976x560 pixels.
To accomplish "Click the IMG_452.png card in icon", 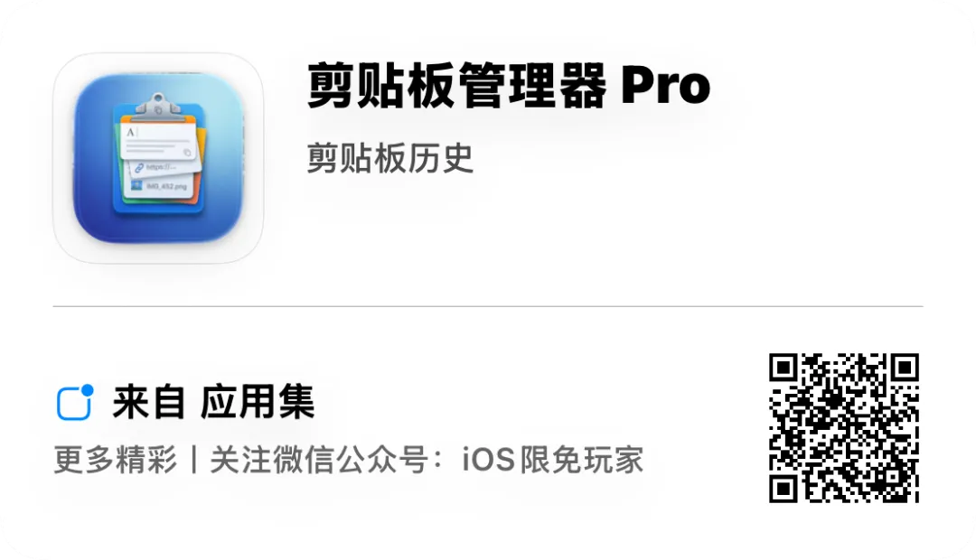I will (x=163, y=186).
